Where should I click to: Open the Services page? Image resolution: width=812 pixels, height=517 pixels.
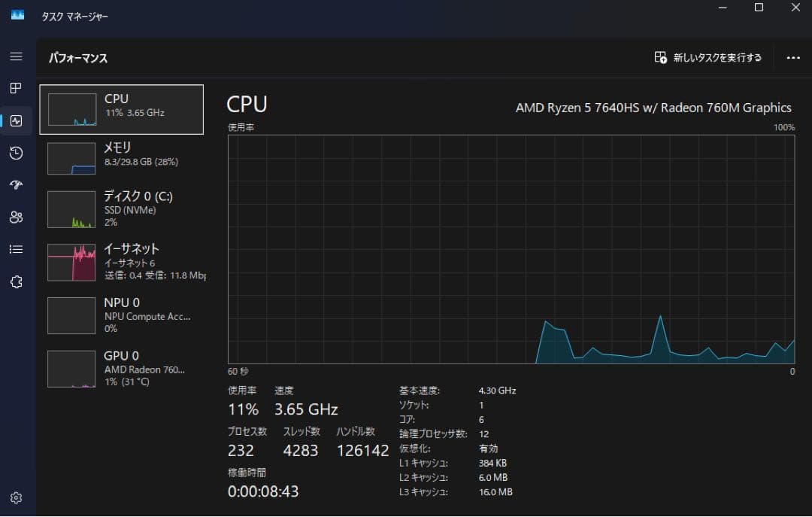[x=17, y=281]
